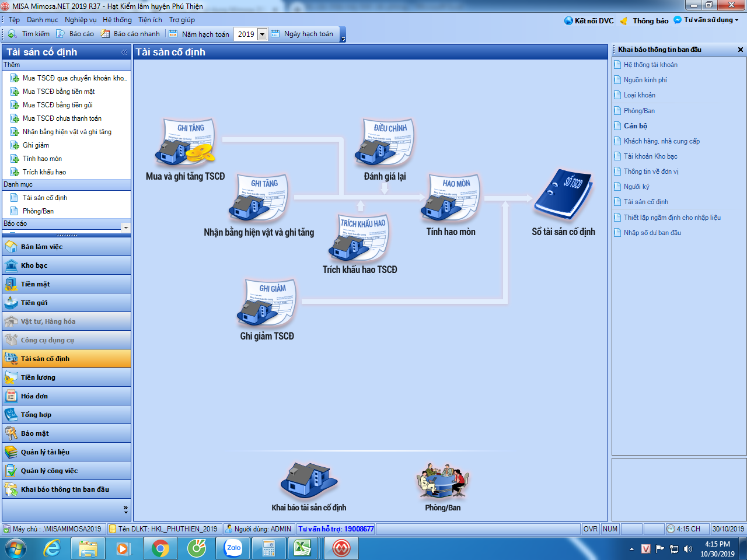
Task: Select Mua TSCĐ bằng tiền gửi
Action: [x=51, y=105]
